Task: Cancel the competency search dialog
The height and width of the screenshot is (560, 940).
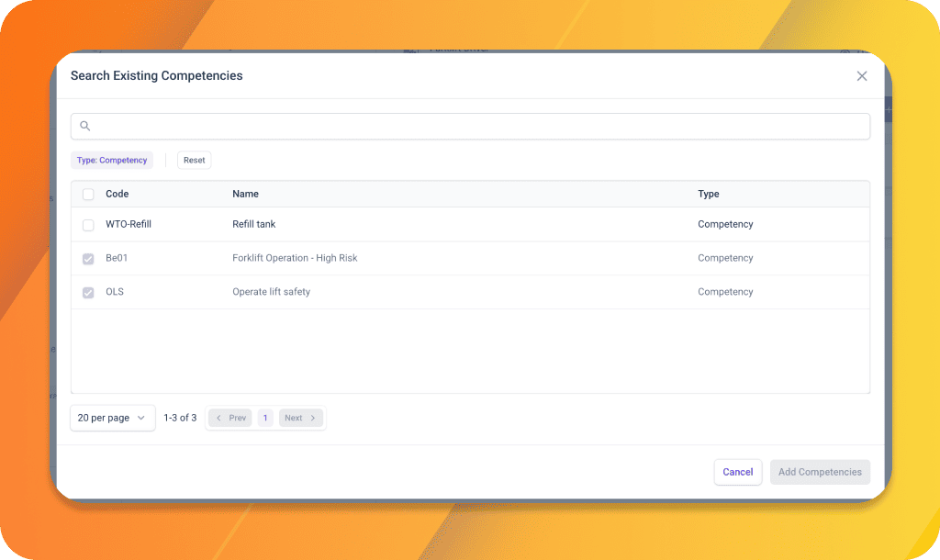Action: [737, 472]
